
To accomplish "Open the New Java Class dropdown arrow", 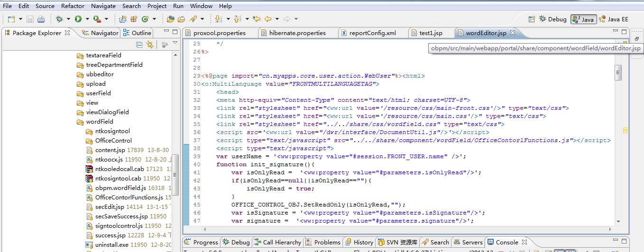I will click(x=154, y=19).
